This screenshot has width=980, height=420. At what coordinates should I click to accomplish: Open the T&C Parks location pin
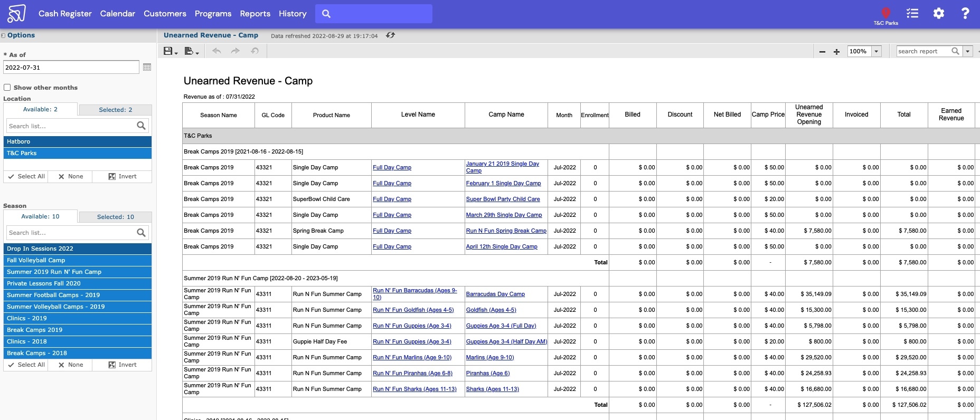885,13
